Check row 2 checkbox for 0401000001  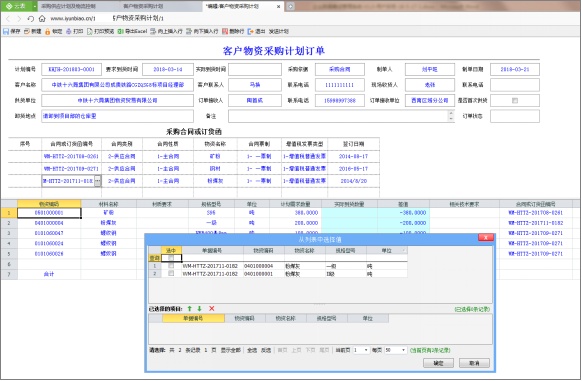tap(171, 274)
